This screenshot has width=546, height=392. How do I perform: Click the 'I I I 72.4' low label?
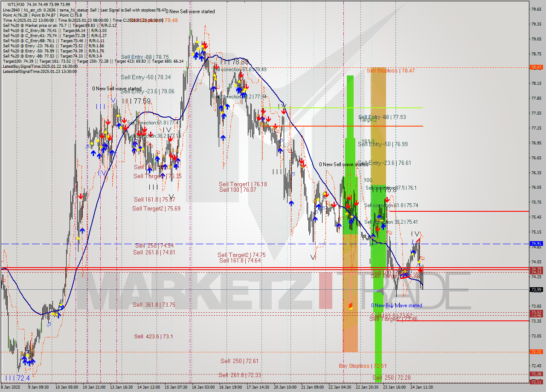point(17,378)
